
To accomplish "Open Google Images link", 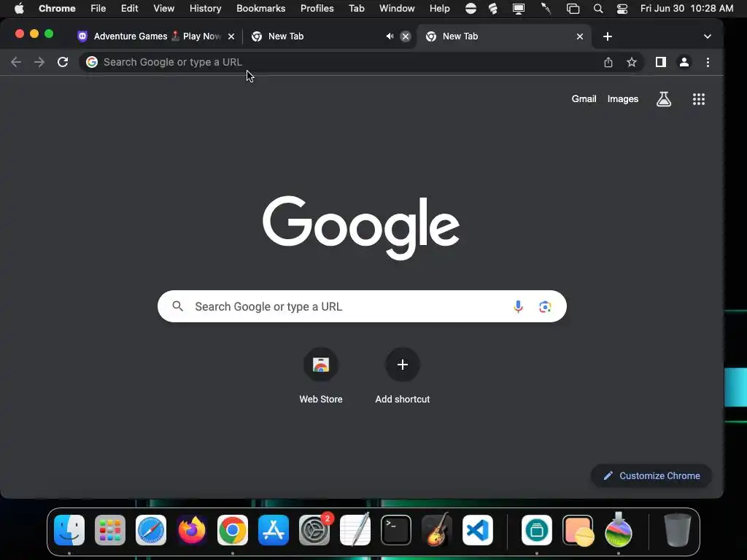I will [x=623, y=99].
